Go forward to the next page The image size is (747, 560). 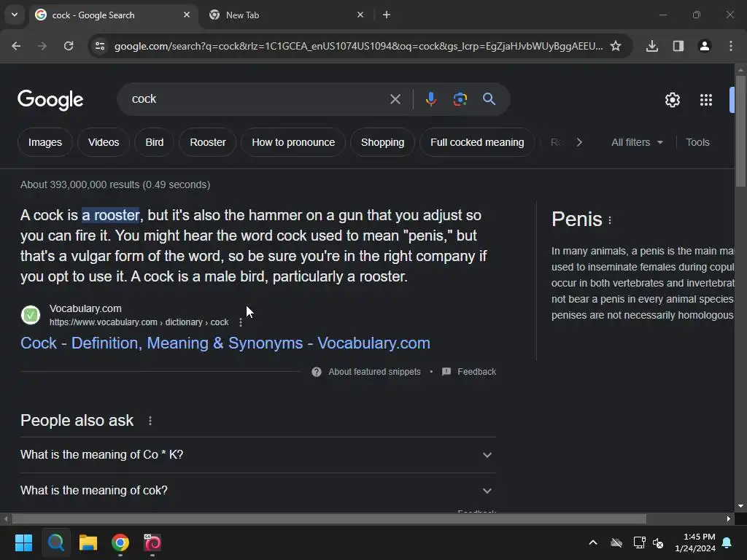click(x=42, y=46)
